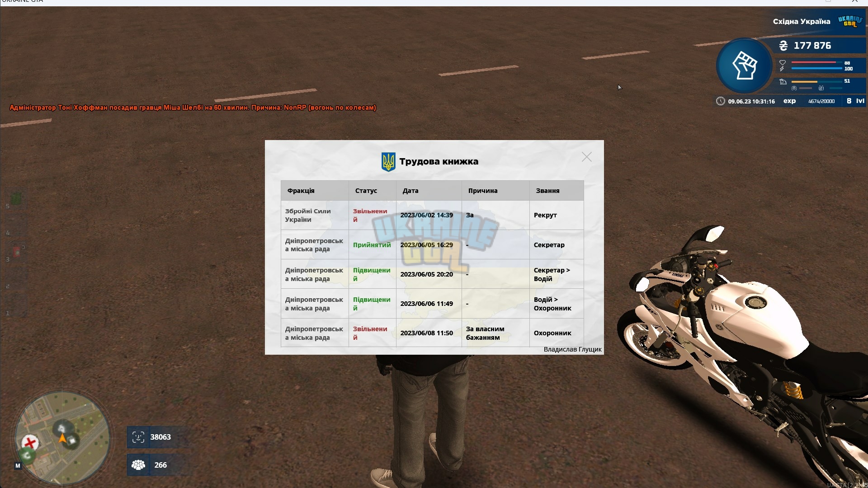Click the Ukraine GTA logo in the HUD

click(x=850, y=21)
